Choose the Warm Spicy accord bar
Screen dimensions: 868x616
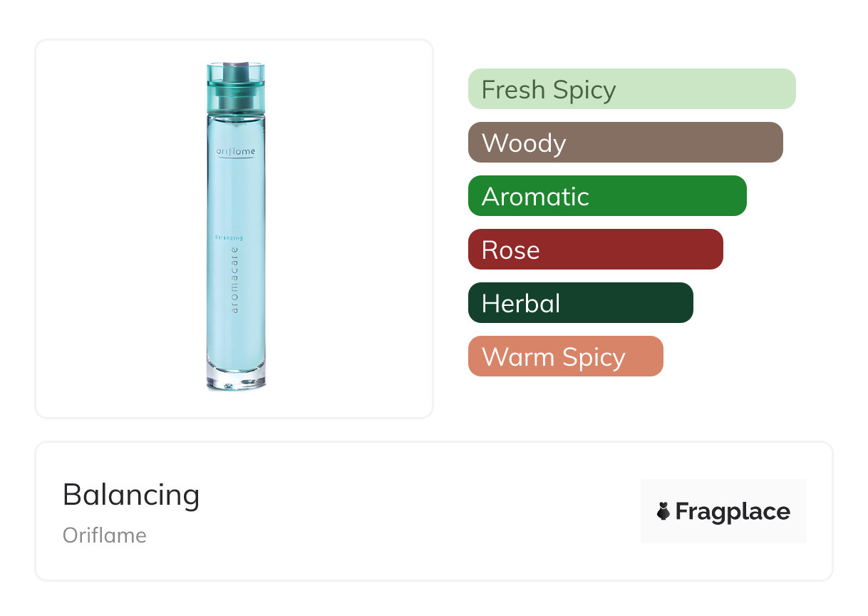565,356
